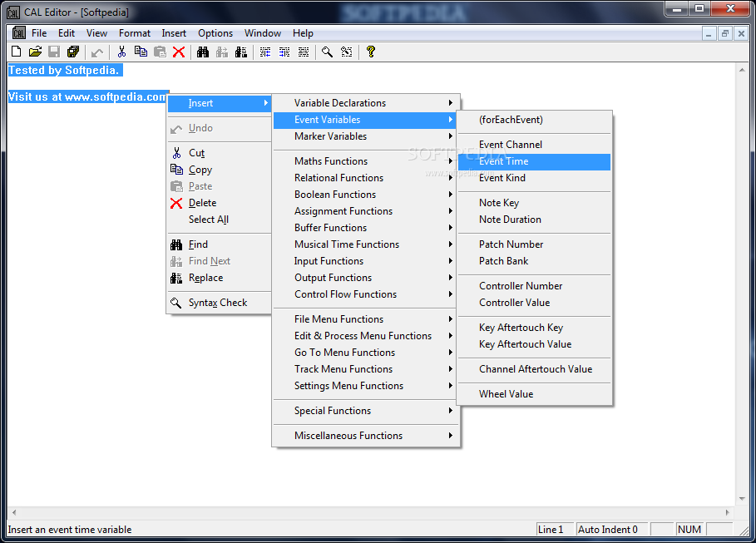
Task: Expand the Musical Time Functions submenu
Action: (366, 244)
